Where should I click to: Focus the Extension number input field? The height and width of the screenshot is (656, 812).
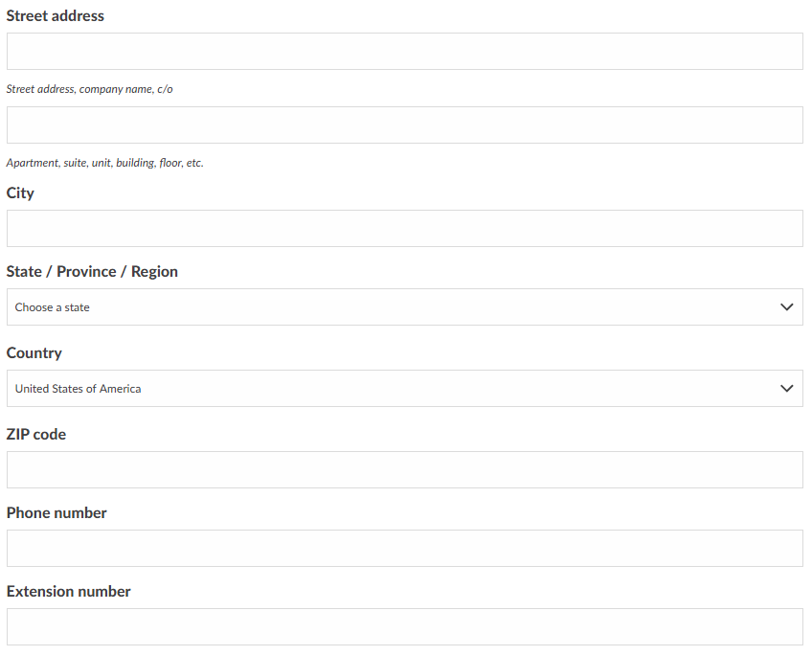(x=404, y=627)
